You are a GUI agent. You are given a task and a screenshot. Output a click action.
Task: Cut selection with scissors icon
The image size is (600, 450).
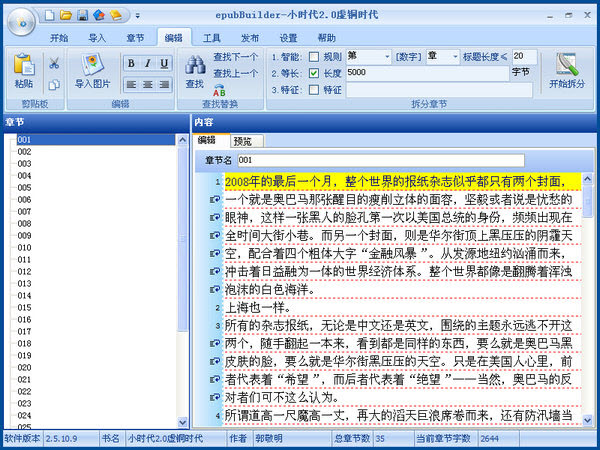coord(54,63)
